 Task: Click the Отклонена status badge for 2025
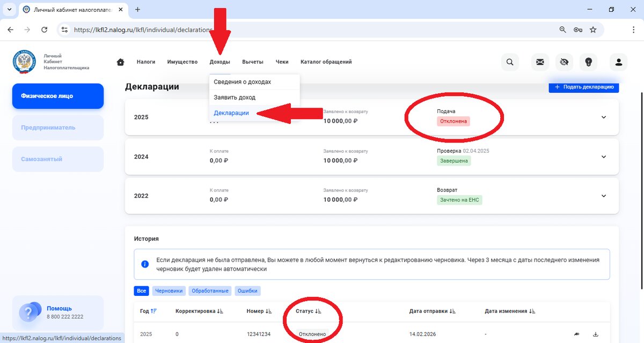[x=453, y=121]
